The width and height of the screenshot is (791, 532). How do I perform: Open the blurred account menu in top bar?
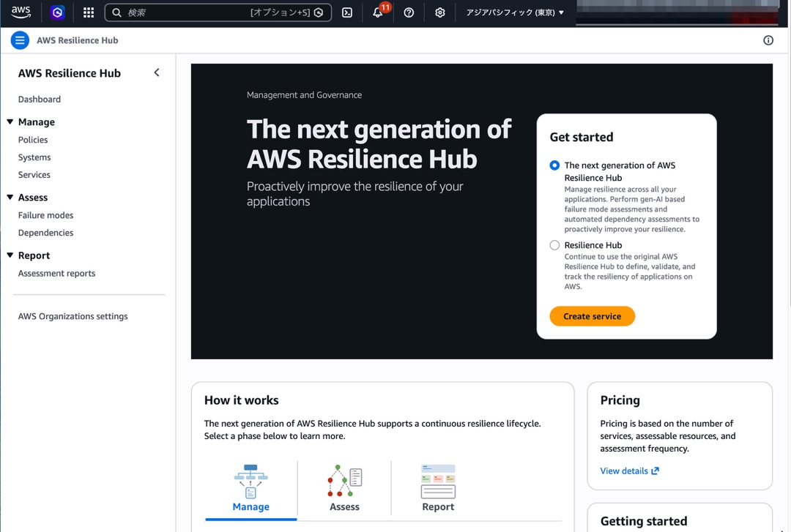pyautogui.click(x=677, y=12)
